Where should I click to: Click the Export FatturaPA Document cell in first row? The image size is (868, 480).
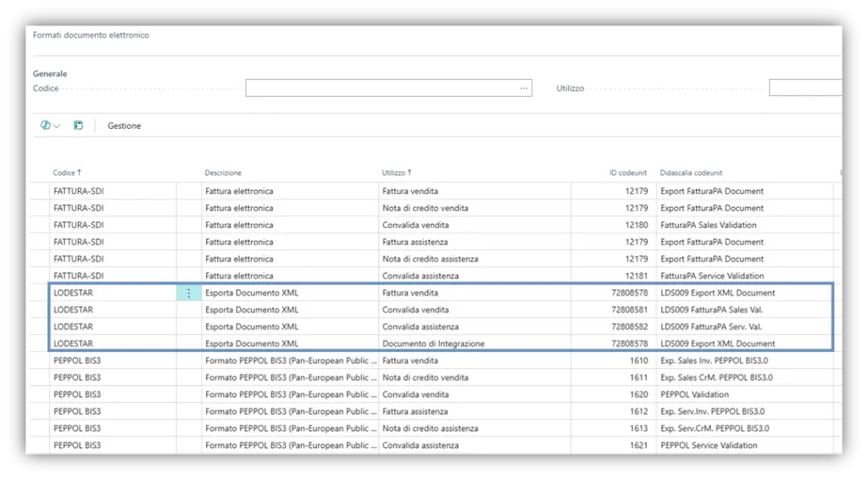pyautogui.click(x=711, y=191)
